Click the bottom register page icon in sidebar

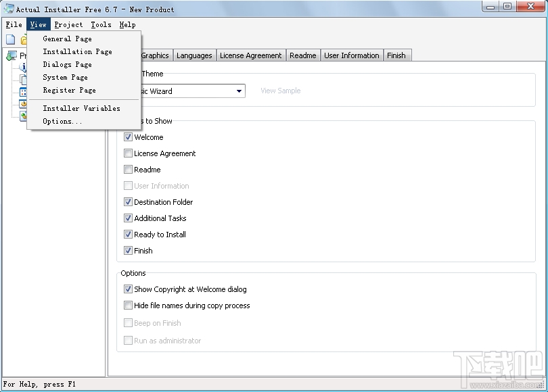click(23, 114)
